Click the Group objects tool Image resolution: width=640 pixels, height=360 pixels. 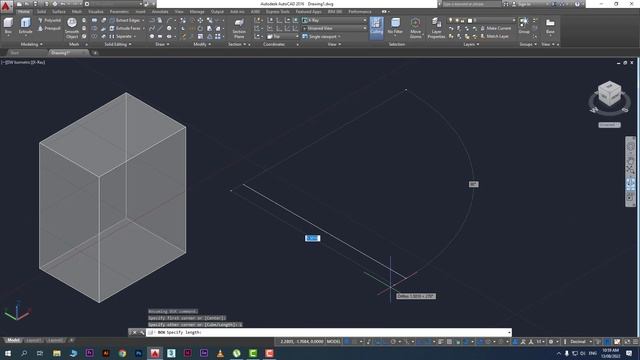[524, 26]
